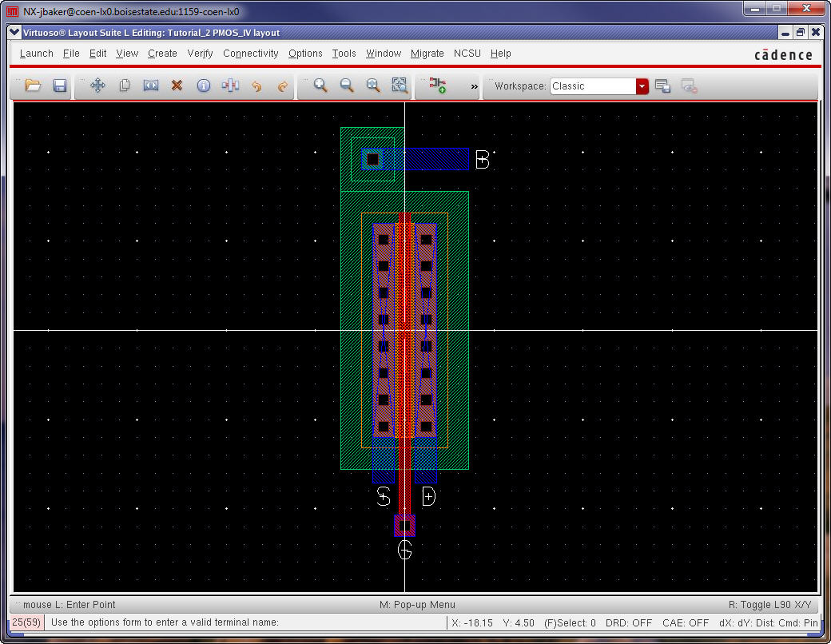Open the Edit Properties info icon
Image resolution: width=831 pixels, height=644 pixels.
pos(204,85)
